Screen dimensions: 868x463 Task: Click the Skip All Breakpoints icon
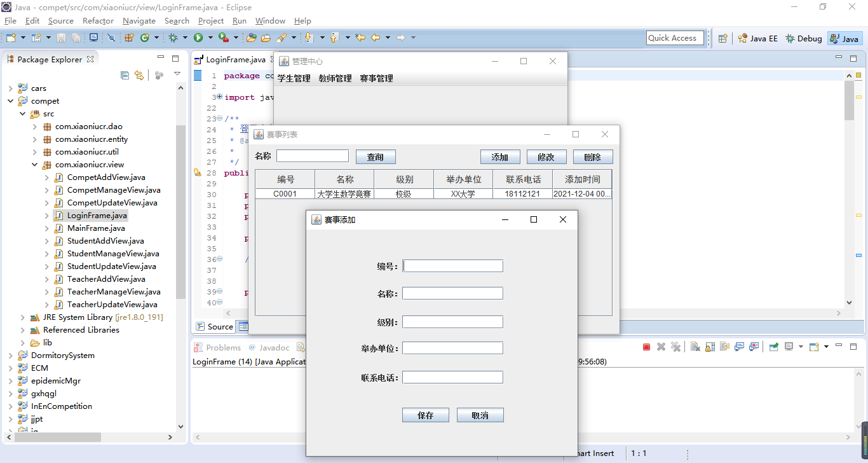[111, 38]
